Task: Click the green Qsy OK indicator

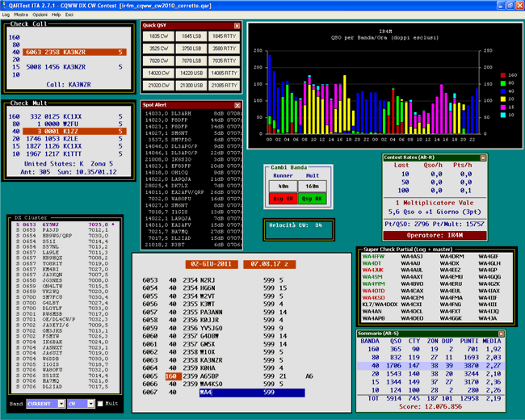Action: 312,199
